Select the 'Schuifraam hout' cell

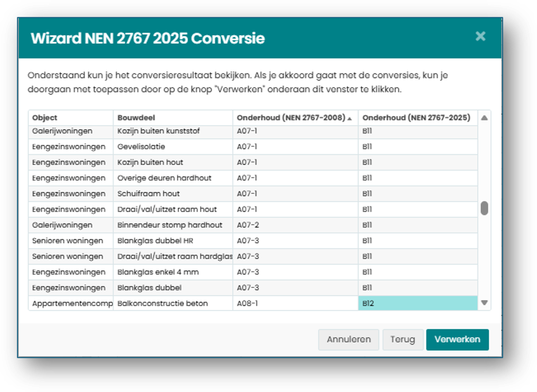point(173,193)
